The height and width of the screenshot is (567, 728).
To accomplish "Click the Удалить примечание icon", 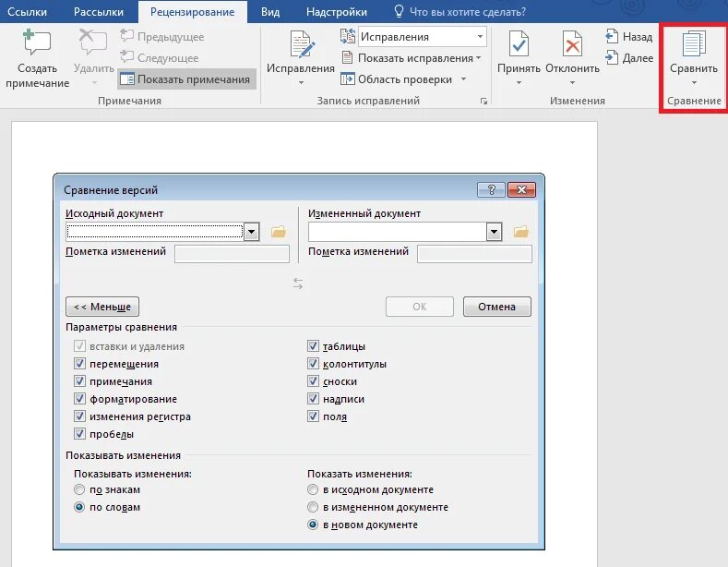I will point(93,42).
